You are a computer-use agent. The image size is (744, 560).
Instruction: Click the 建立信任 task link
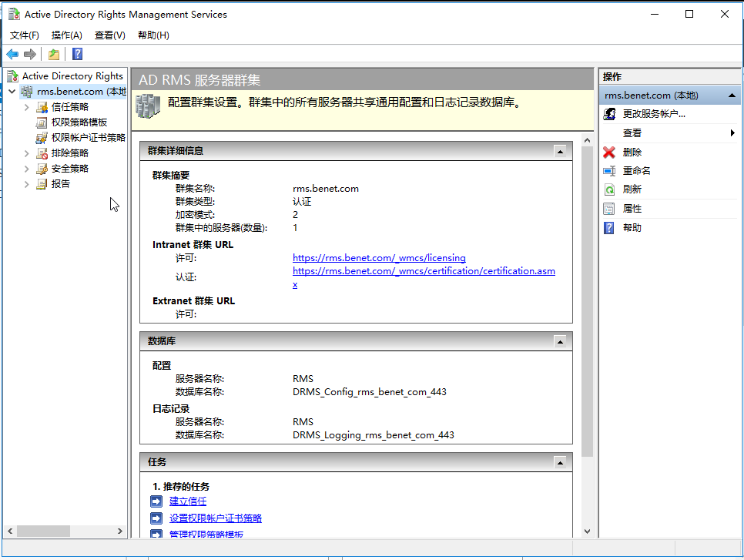coord(188,501)
